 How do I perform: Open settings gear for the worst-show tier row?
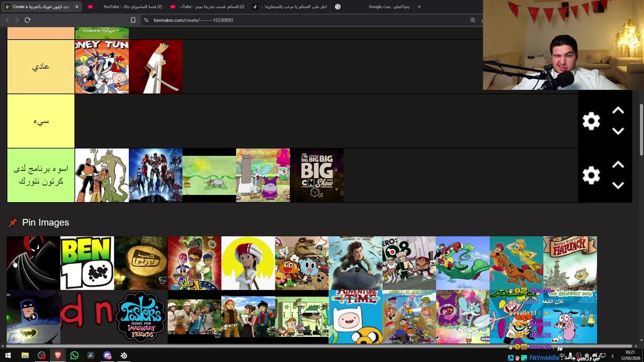(591, 175)
